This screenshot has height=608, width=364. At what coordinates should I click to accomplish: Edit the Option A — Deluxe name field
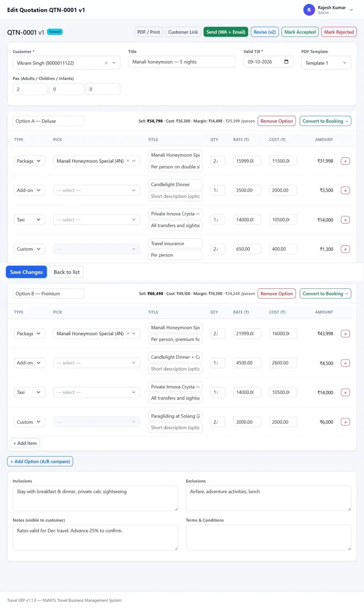pos(48,121)
